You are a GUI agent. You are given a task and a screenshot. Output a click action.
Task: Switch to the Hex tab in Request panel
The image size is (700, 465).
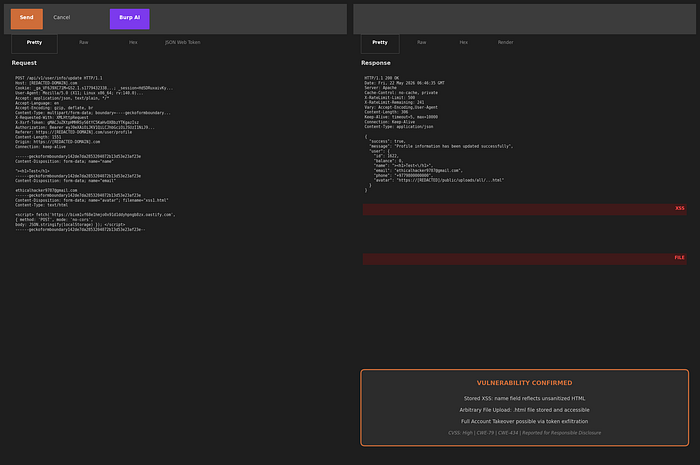point(133,42)
